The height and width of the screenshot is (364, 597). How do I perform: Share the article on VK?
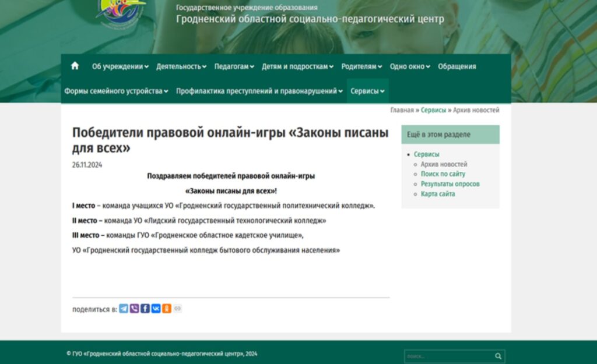(x=156, y=309)
